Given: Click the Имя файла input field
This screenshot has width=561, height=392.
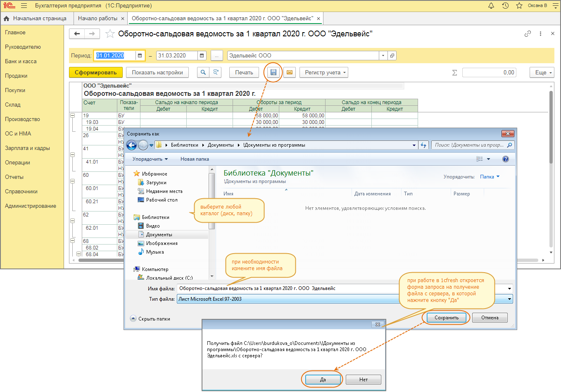Looking at the screenshot, I should 345,288.
